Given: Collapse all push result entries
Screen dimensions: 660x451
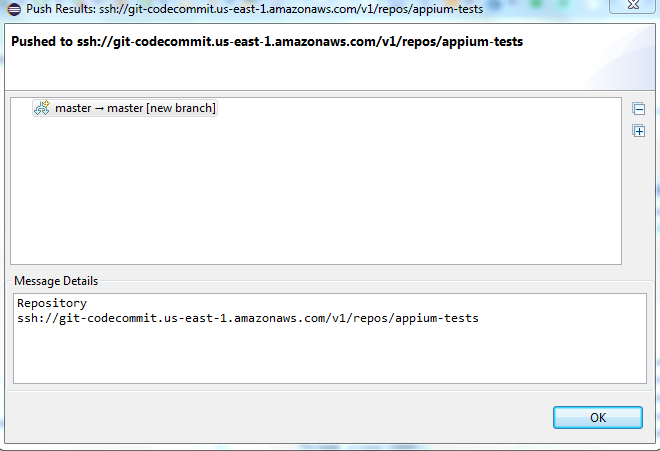Looking at the screenshot, I should tap(639, 109).
